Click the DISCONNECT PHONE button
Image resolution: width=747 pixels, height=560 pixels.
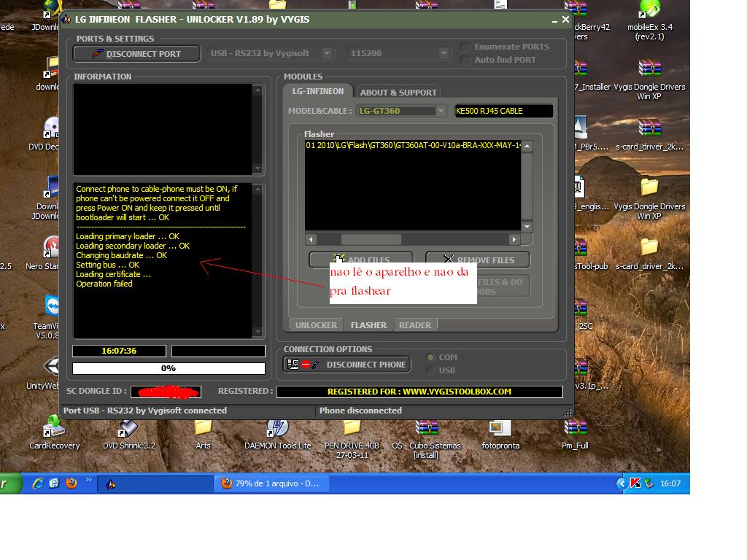pyautogui.click(x=347, y=365)
